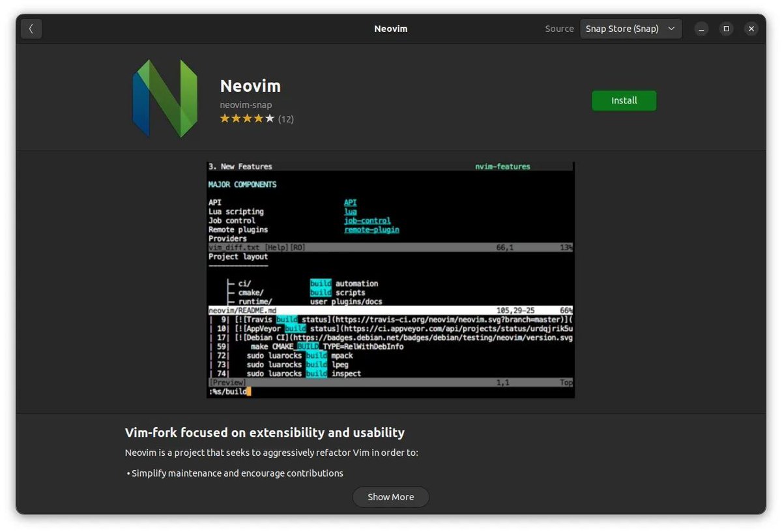
Task: Click the "Neovim is a project" description line
Action: (272, 453)
